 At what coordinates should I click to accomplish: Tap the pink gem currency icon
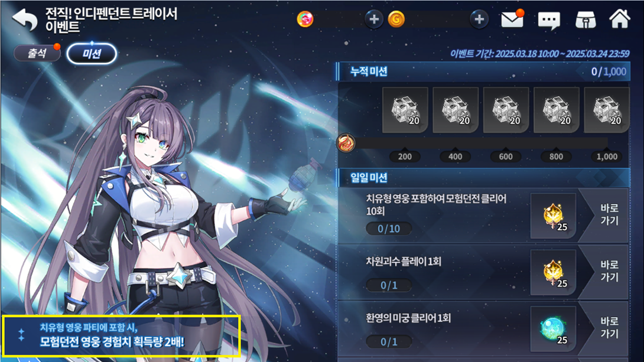point(305,19)
